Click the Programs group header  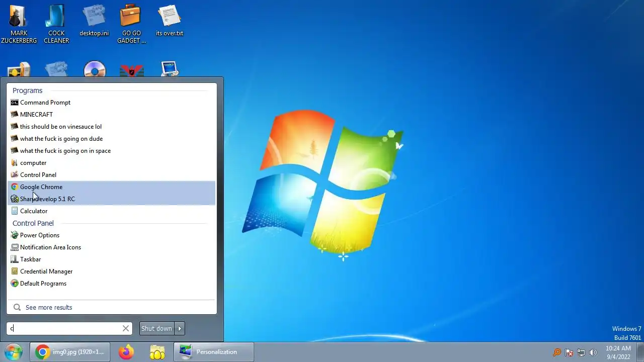(28, 90)
